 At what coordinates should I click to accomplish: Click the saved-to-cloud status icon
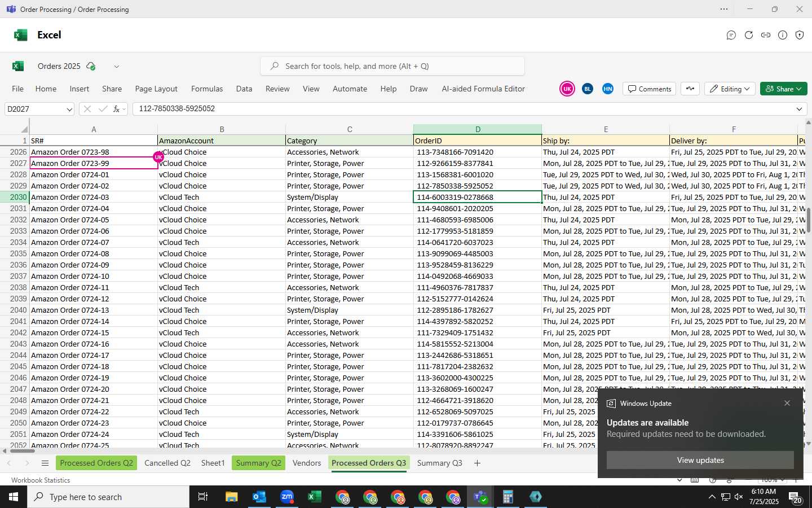pyautogui.click(x=91, y=66)
